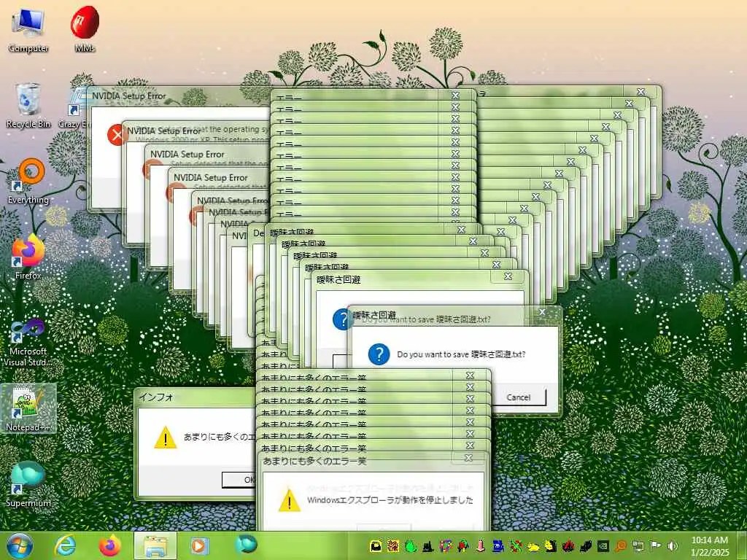Click OK in the インフォ dialog
The width and height of the screenshot is (747, 560).
pos(239,480)
